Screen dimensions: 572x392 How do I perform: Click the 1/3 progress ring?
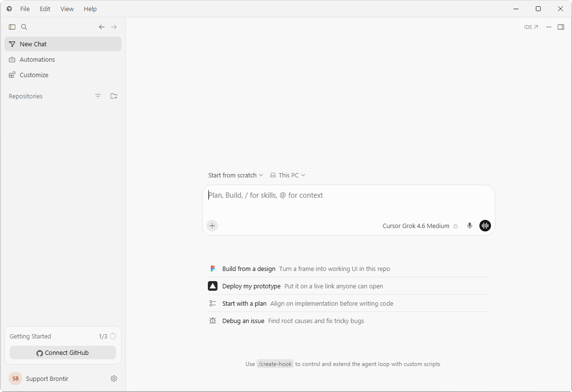[113, 336]
